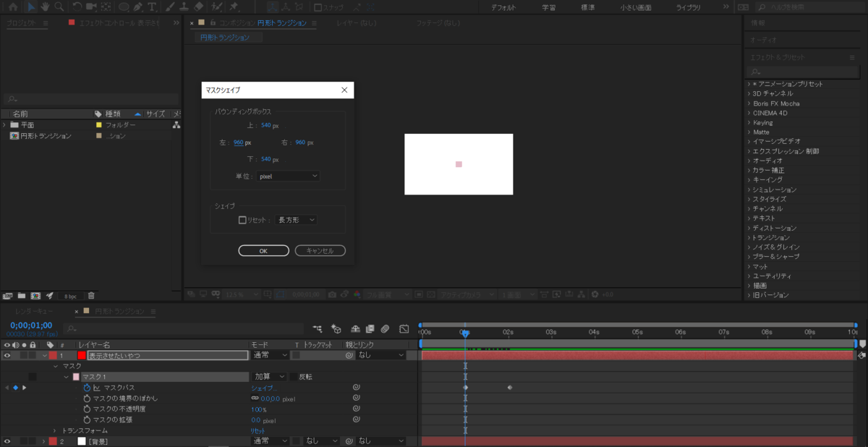Enable the リセット checkbox in the dialog
Screen dimensions: 868x447
242,220
